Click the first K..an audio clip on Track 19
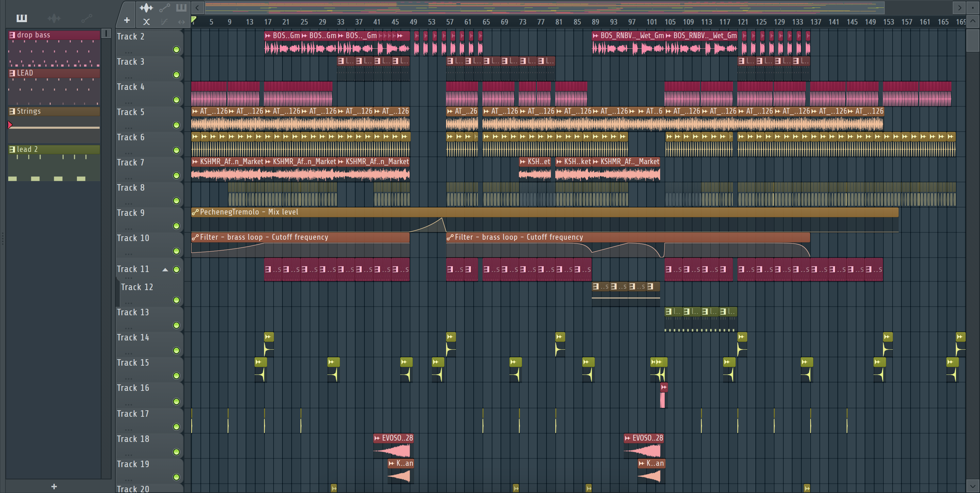This screenshot has width=980, height=493. pyautogui.click(x=400, y=471)
